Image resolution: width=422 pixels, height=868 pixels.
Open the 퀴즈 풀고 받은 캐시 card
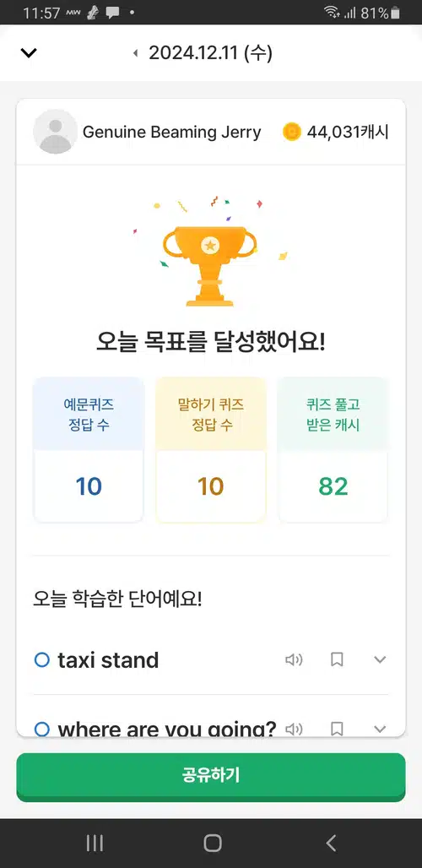click(x=333, y=449)
